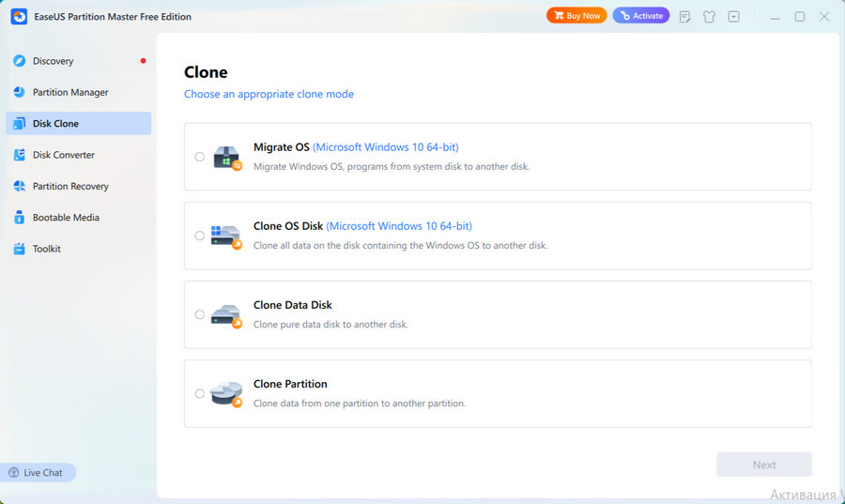Click the red notification dot beside Discovery

pos(143,61)
